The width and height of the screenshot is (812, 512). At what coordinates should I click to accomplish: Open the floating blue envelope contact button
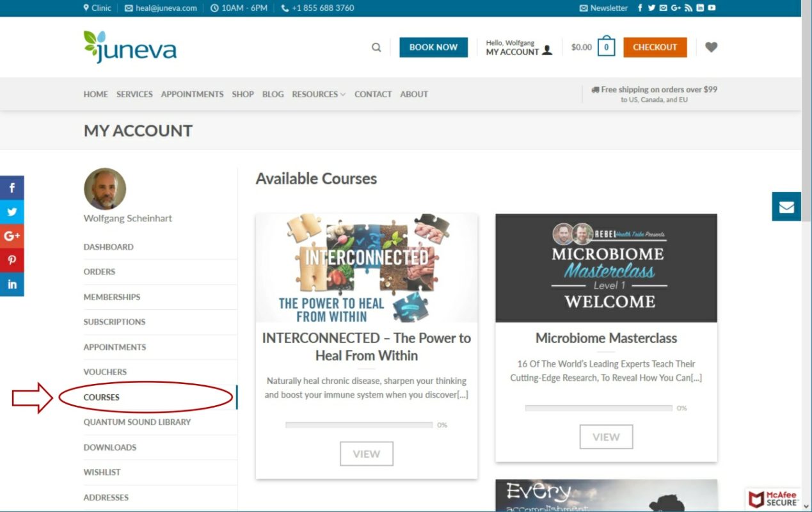(786, 207)
